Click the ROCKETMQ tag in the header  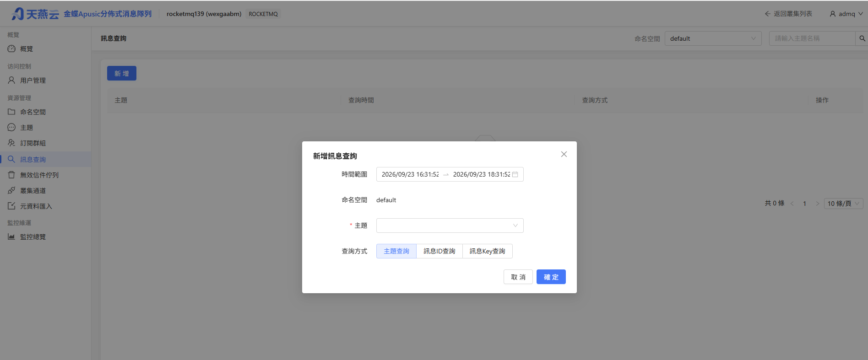pyautogui.click(x=263, y=14)
